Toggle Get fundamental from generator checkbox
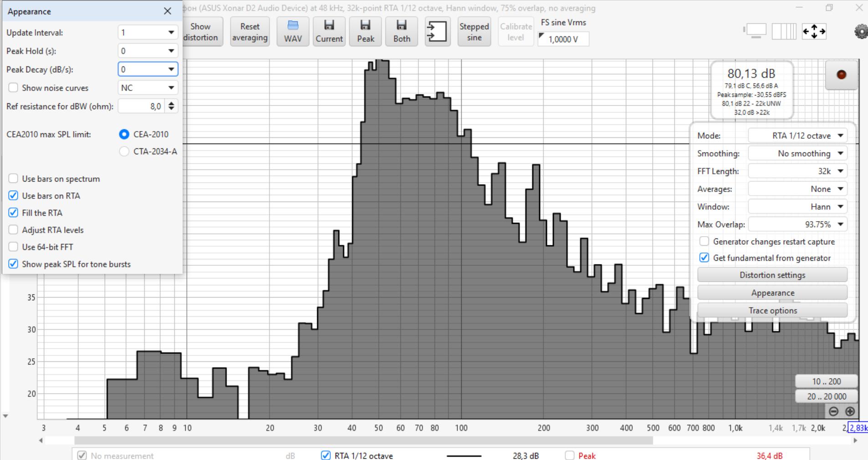 pos(704,258)
